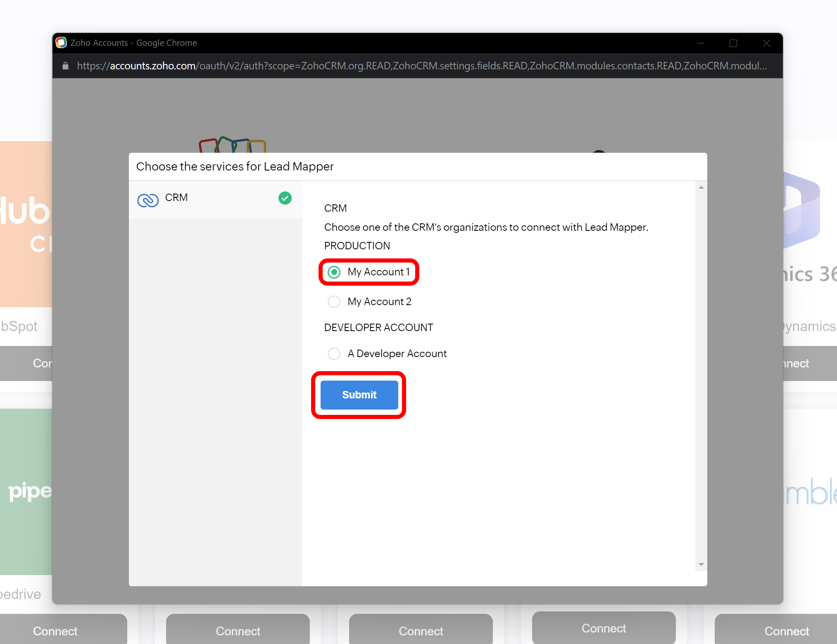This screenshot has height=644, width=837.
Task: Close the Zoho Accounts Chrome window
Action: tap(766, 43)
